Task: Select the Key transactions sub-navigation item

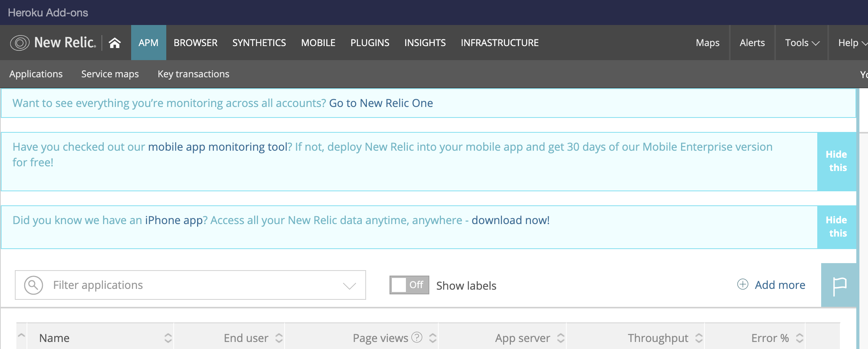Action: coord(194,74)
